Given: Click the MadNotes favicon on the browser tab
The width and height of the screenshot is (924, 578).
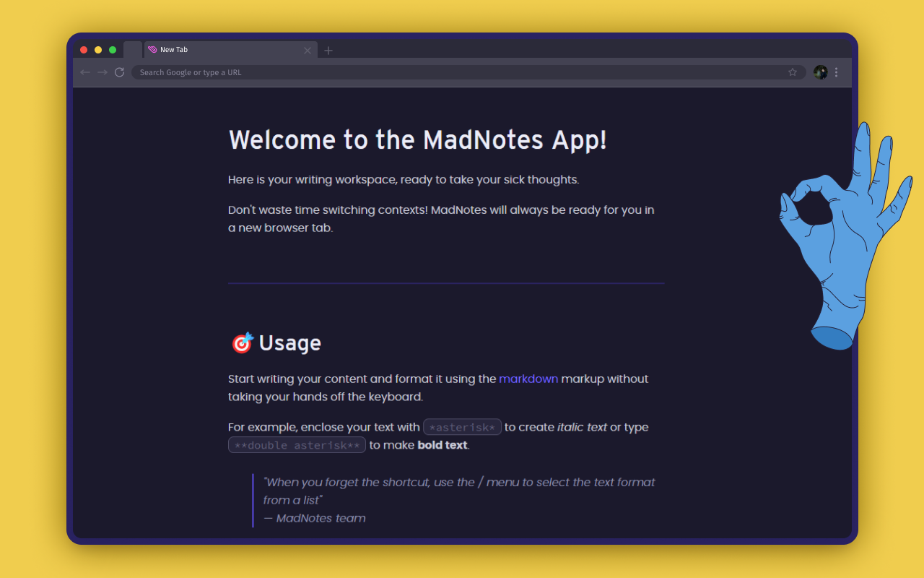Looking at the screenshot, I should click(152, 49).
